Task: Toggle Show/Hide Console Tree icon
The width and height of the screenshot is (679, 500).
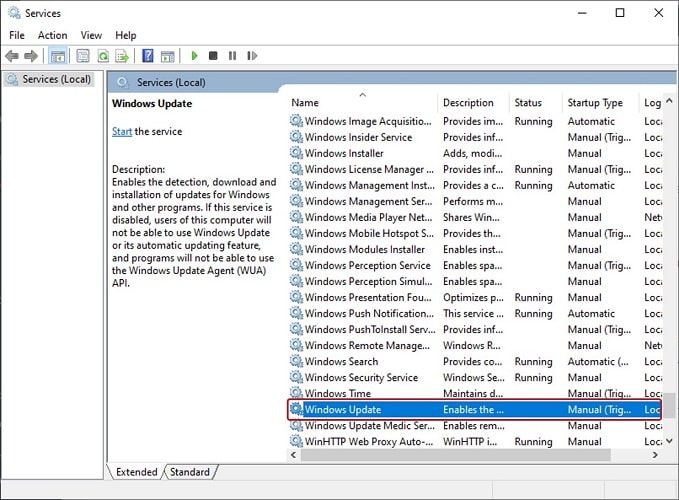Action: [x=58, y=56]
